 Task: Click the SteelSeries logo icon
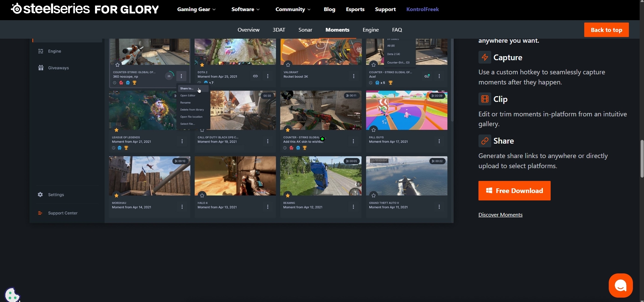tap(16, 9)
